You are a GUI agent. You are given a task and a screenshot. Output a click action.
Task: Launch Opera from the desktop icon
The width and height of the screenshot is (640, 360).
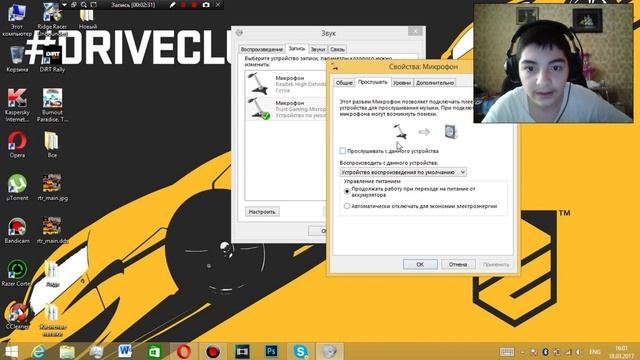tap(17, 144)
